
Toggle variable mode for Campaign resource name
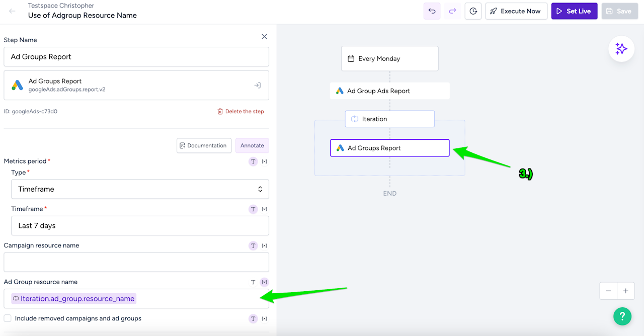click(x=265, y=246)
